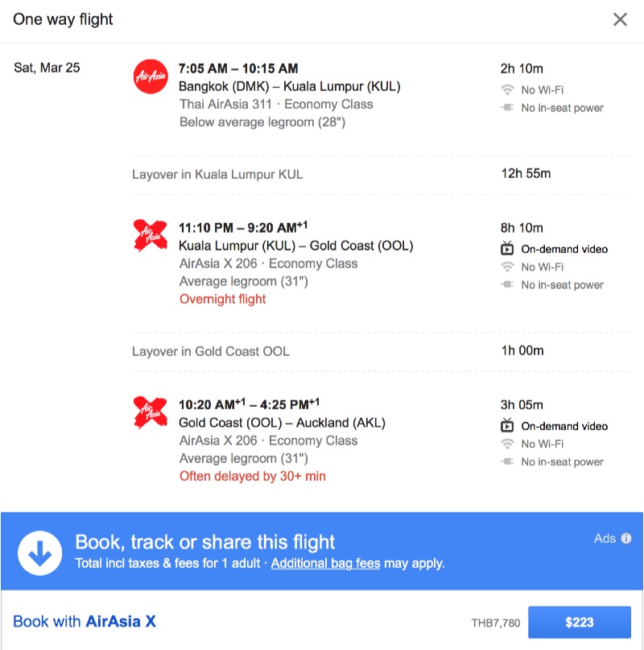Click the no in-seat power icon on the Bangkok flight
This screenshot has width=644, height=650.
[x=507, y=108]
